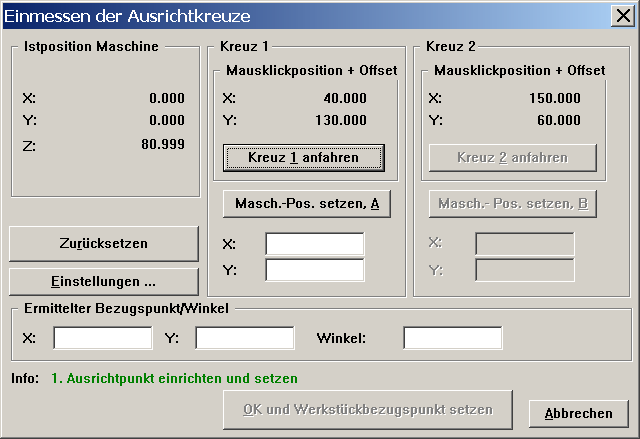
Task: Close the Einmessen der Ausrichtkreuze dialog
Action: (x=622, y=16)
